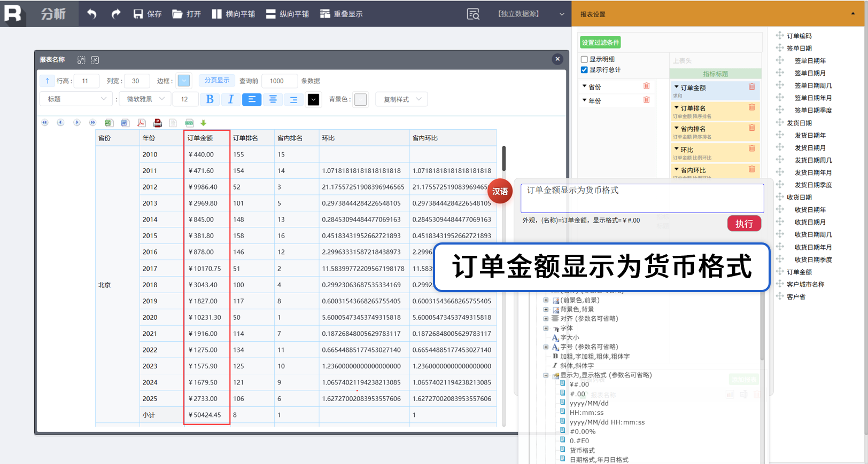
Task: Apply center text alignment
Action: (x=273, y=99)
